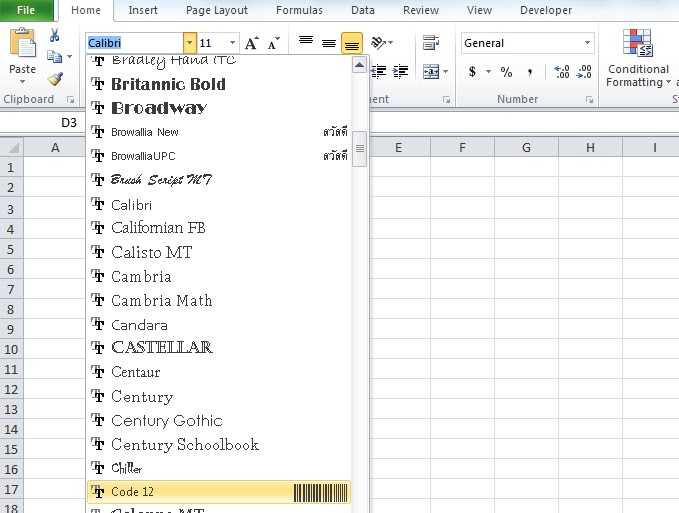The width and height of the screenshot is (679, 513).
Task: Decrease font size with Shrink Font
Action: click(x=273, y=43)
